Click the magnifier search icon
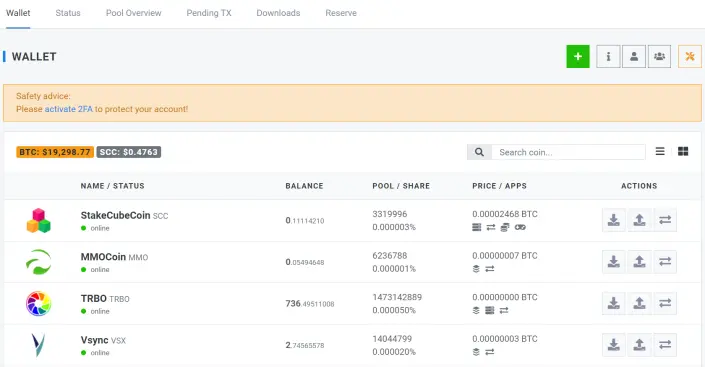Viewport: 705px width, 367px height. (479, 152)
